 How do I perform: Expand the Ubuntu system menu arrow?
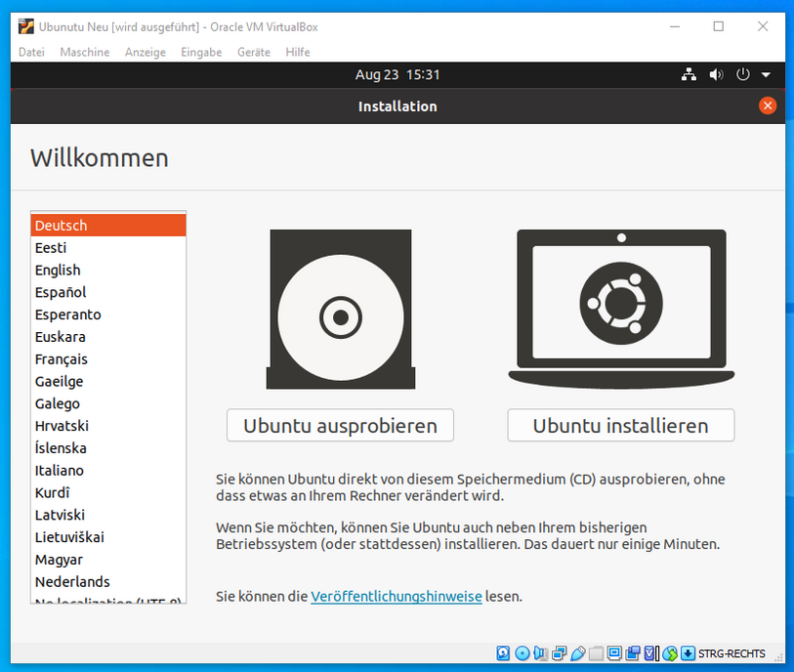pos(766,75)
